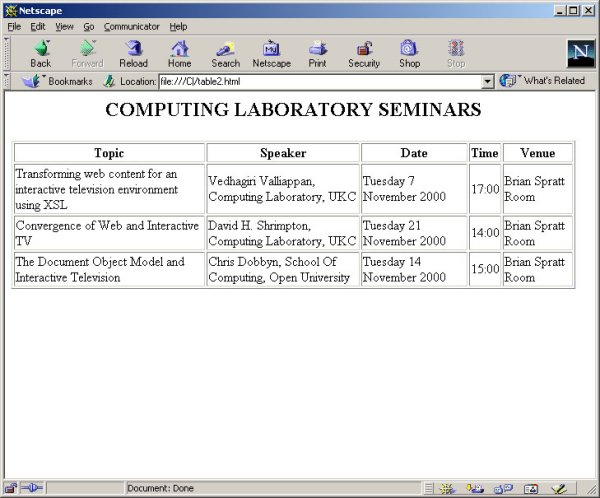
Task: Click the Netscape N logo animation
Action: (581, 53)
